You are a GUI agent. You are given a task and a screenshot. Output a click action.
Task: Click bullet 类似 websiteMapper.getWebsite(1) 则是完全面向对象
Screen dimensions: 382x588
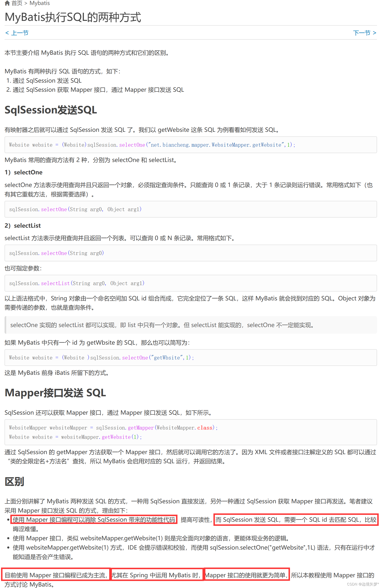point(151,538)
